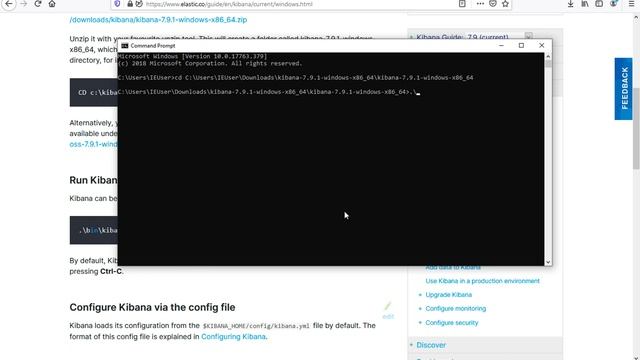The width and height of the screenshot is (640, 360).
Task: Open page actions three-dot menu
Action: point(480,4)
